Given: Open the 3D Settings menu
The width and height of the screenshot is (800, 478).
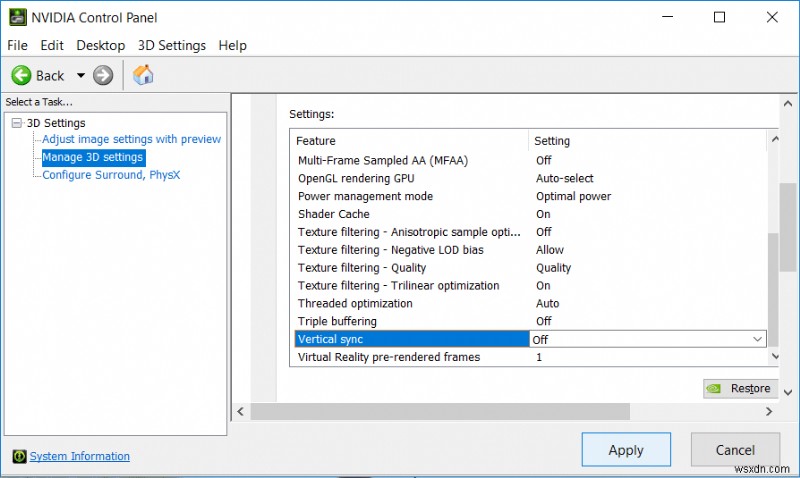Looking at the screenshot, I should tap(171, 45).
